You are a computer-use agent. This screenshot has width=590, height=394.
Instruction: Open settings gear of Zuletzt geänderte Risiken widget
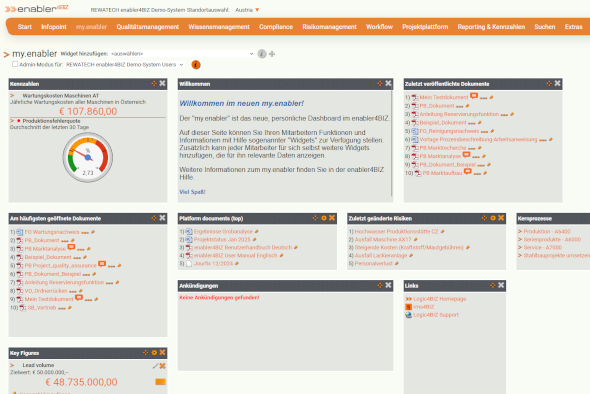coord(493,218)
